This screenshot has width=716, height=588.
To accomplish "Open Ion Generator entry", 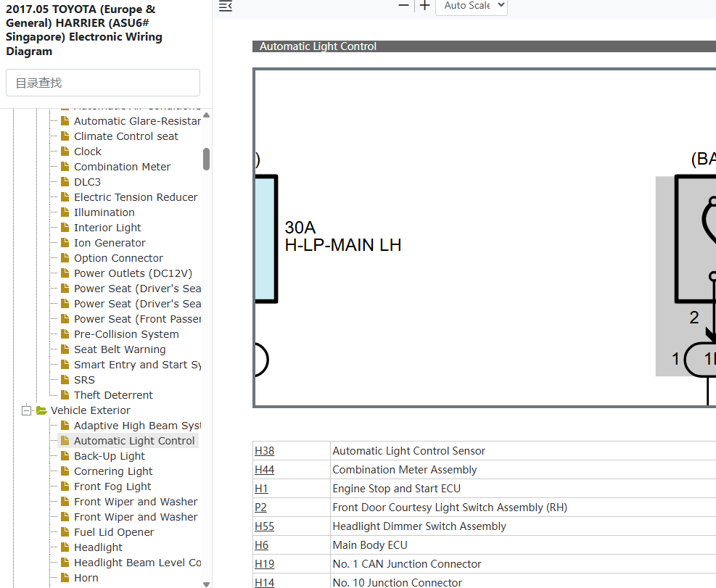I will pos(110,243).
